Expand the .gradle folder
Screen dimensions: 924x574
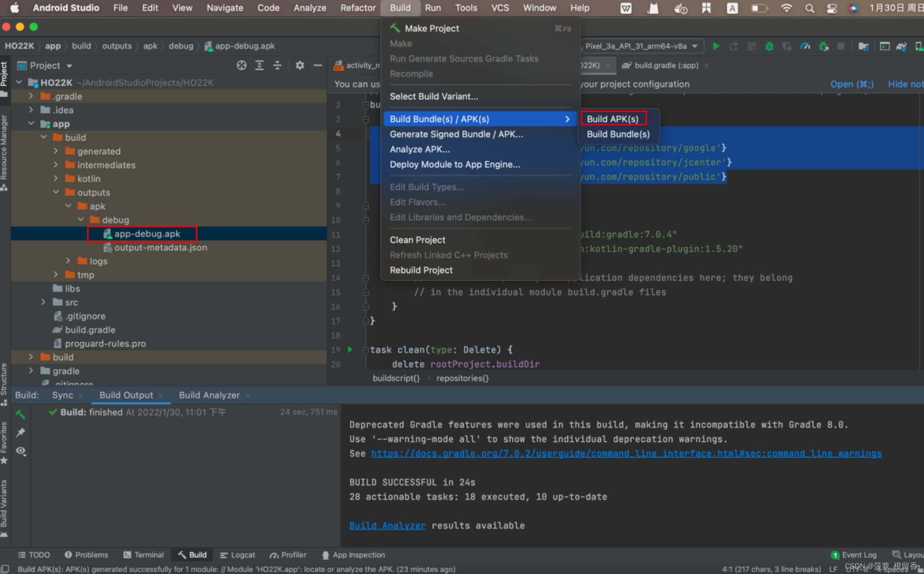pyautogui.click(x=31, y=96)
